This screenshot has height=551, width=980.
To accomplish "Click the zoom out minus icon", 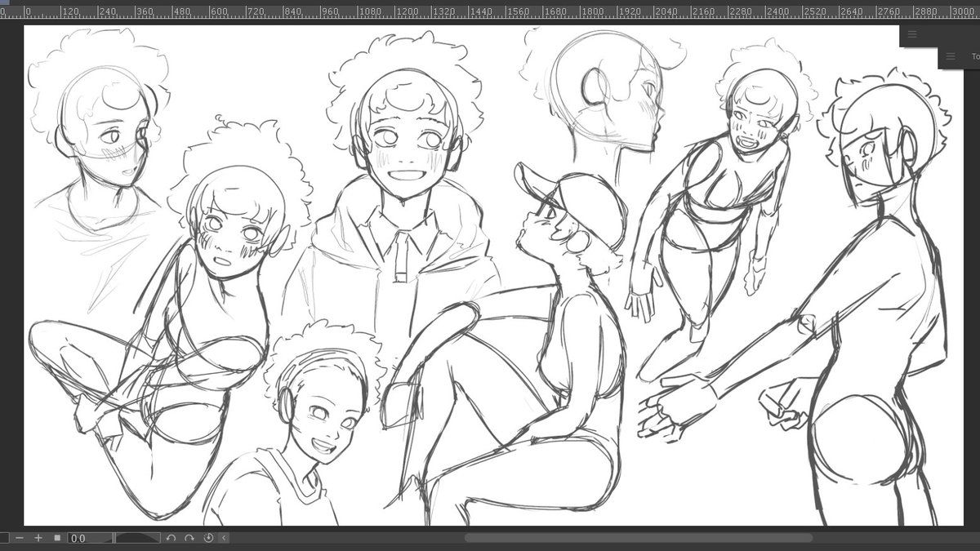I will (20, 538).
